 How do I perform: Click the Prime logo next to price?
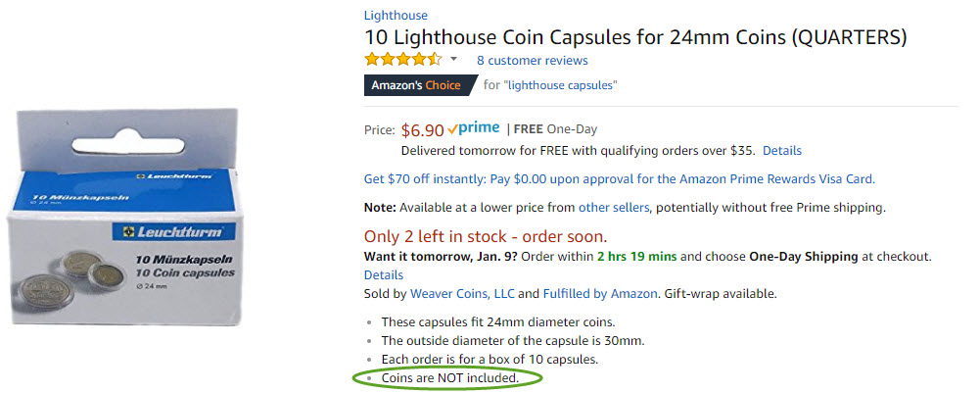[473, 128]
